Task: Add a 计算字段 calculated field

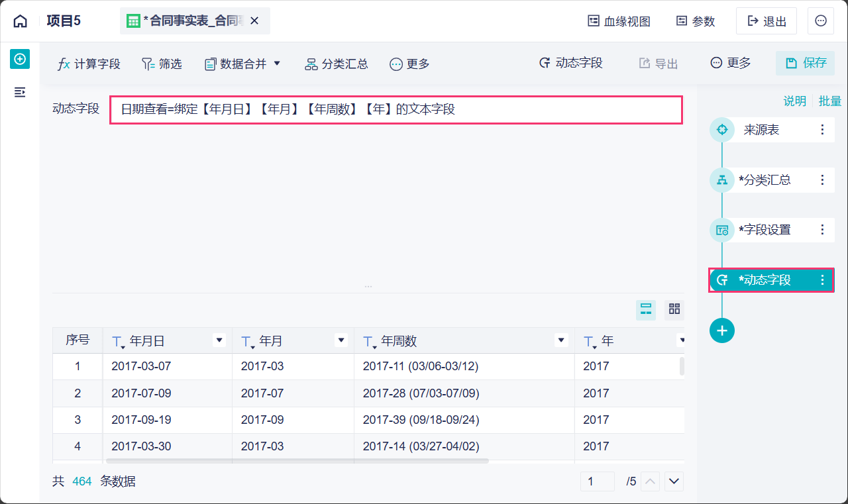Action: (x=89, y=64)
